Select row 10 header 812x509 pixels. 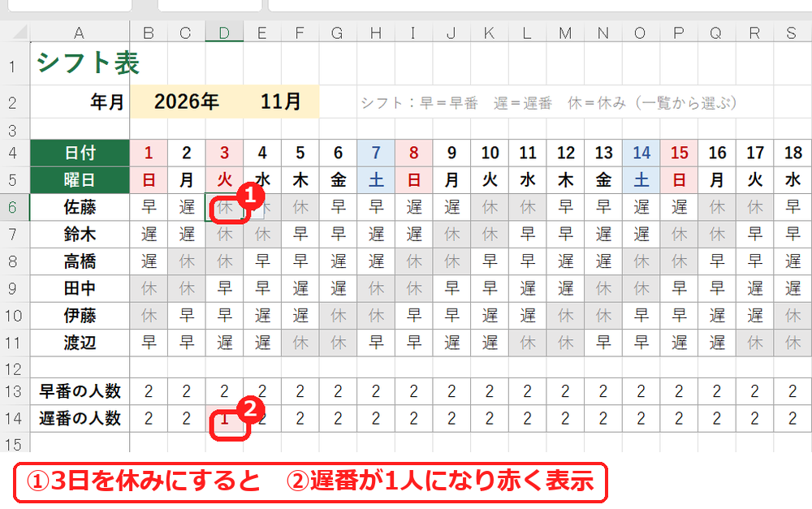(x=15, y=316)
